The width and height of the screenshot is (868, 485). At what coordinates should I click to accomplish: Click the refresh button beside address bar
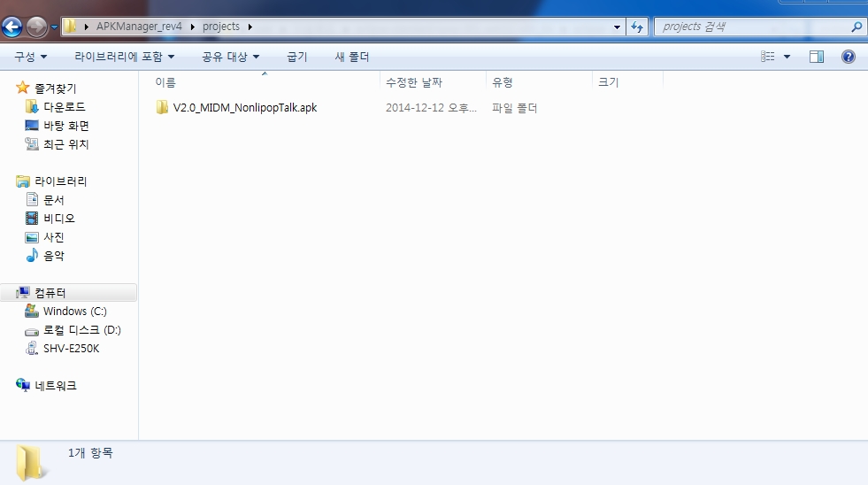636,27
